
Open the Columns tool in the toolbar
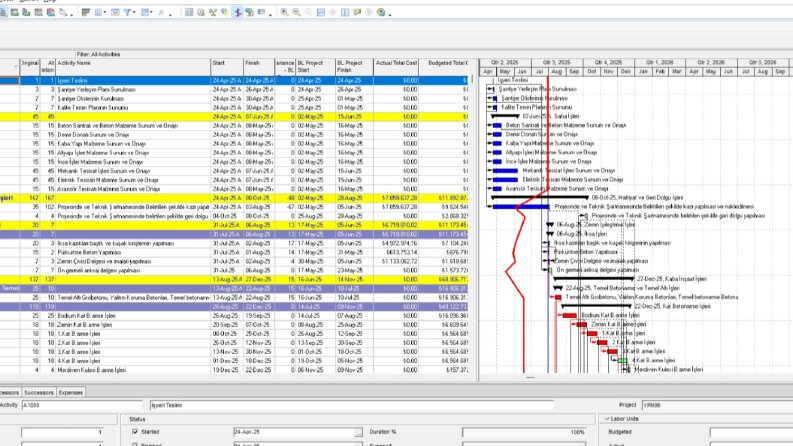[99, 12]
